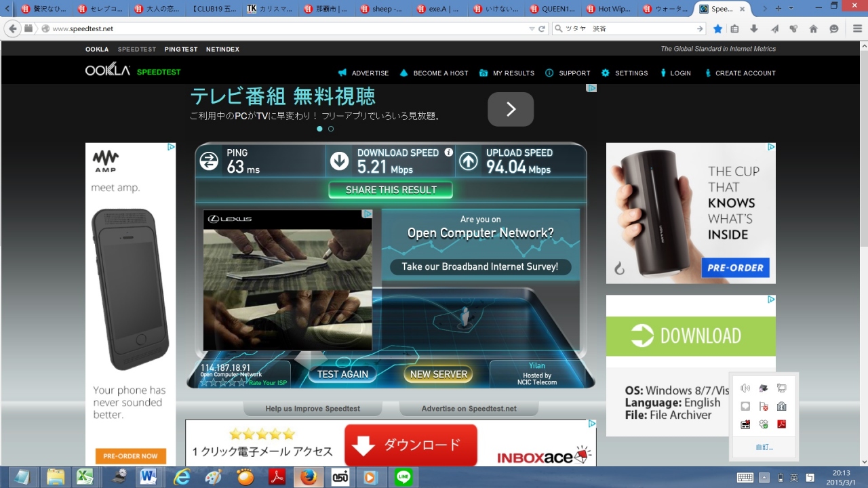This screenshot has width=868, height=488.
Task: Click the Firefox home icon
Action: click(814, 29)
